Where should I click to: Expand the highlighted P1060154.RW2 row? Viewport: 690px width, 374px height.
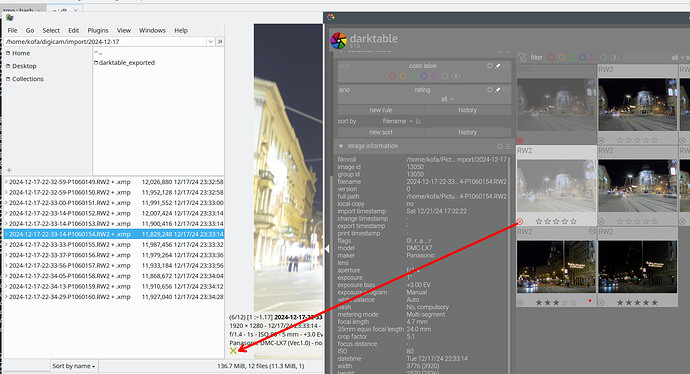pyautogui.click(x=6, y=234)
